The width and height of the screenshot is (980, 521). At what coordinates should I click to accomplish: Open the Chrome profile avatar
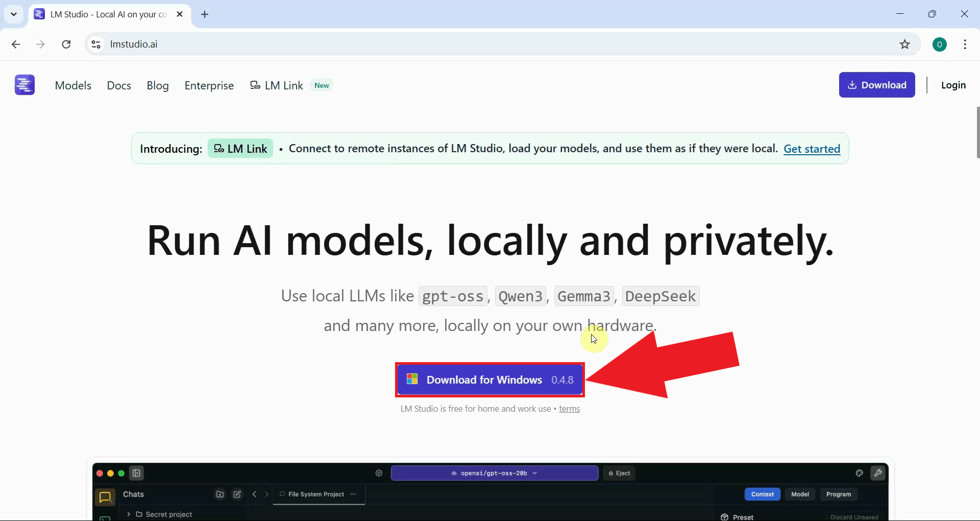939,44
